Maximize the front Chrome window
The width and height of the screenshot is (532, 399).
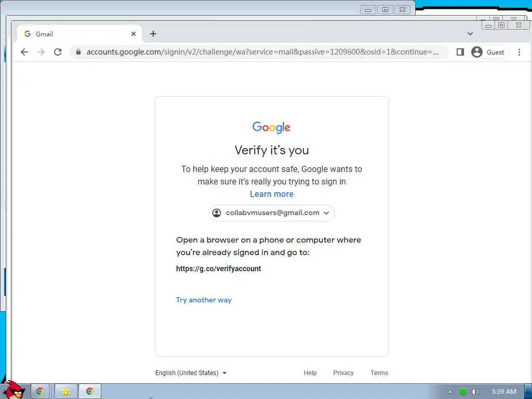click(x=501, y=25)
